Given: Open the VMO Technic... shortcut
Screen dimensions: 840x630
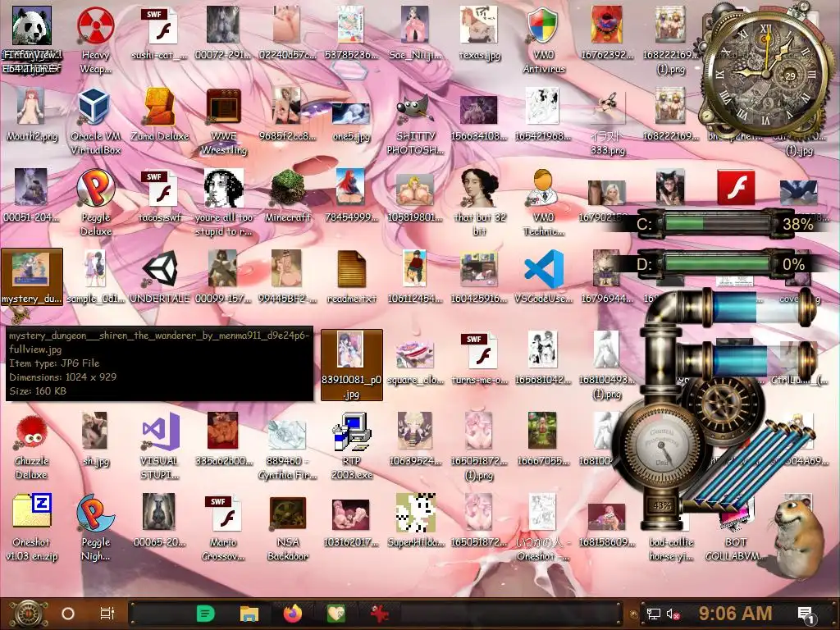Looking at the screenshot, I should tap(543, 203).
